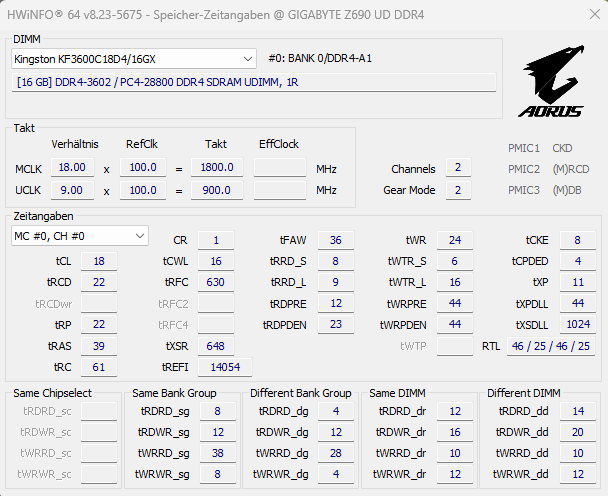Click the #0: BANK 0/DDR4-A1 slot label
Image resolution: width=608 pixels, height=496 pixels.
(320, 59)
